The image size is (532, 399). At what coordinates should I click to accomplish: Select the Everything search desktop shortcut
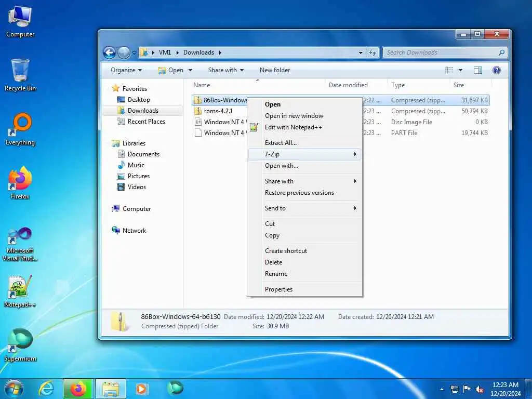click(20, 129)
